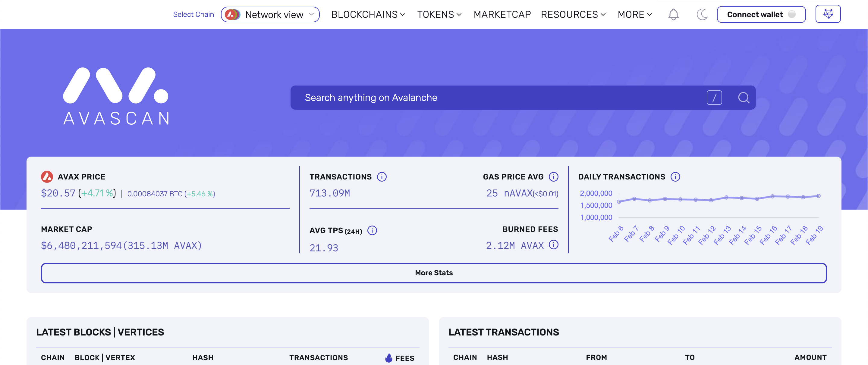The image size is (868, 365).
Task: Click the 0.00084037 BTC value
Action: [x=155, y=194]
